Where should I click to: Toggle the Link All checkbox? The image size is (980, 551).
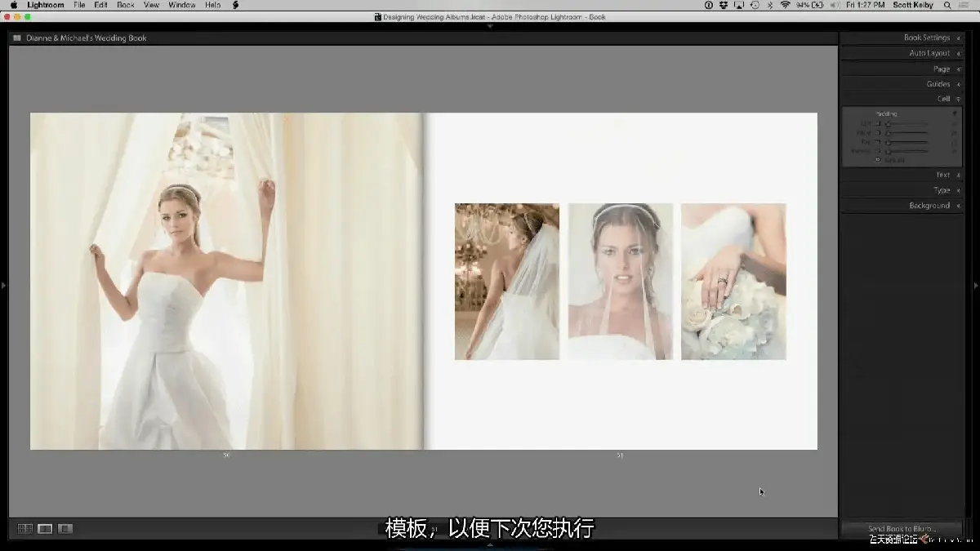click(878, 159)
